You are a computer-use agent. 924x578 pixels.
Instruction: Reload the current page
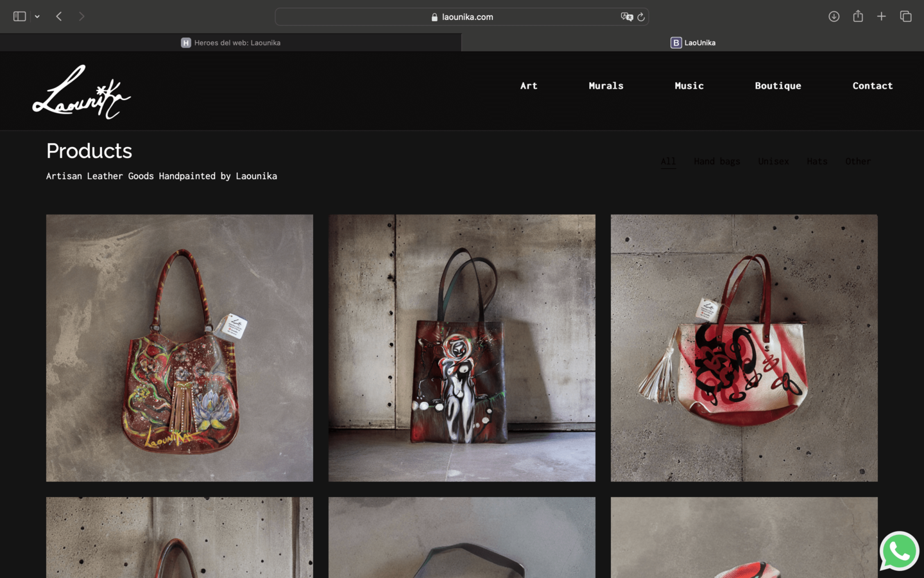(x=641, y=17)
